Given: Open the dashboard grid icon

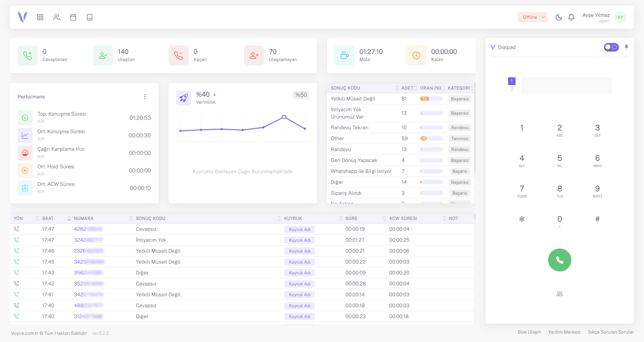Looking at the screenshot, I should 40,17.
